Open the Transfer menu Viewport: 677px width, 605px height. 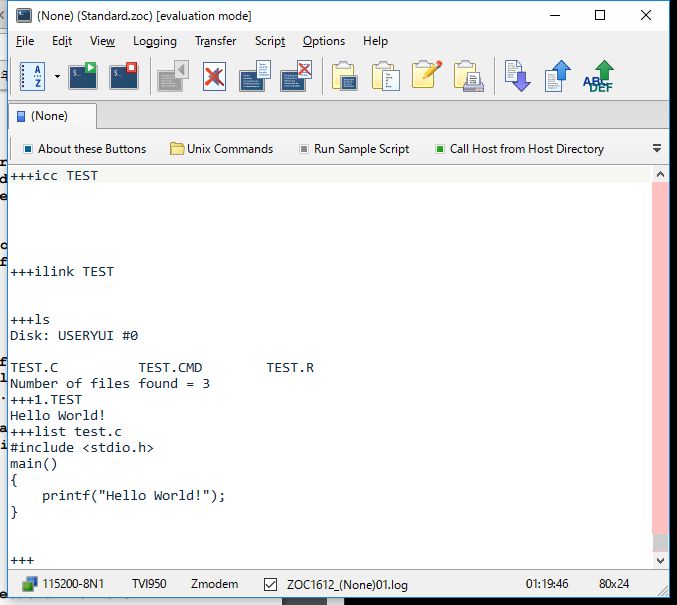pyautogui.click(x=215, y=41)
